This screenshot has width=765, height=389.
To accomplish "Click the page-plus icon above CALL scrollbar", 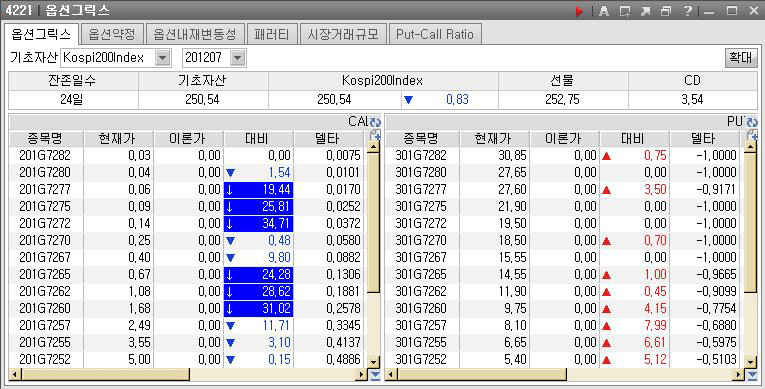I will tap(375, 135).
